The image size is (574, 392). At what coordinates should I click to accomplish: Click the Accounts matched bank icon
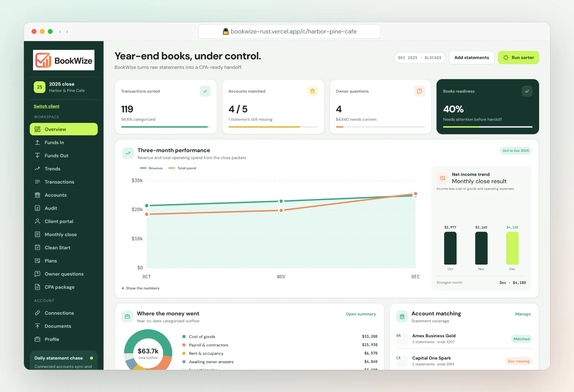pyautogui.click(x=313, y=91)
